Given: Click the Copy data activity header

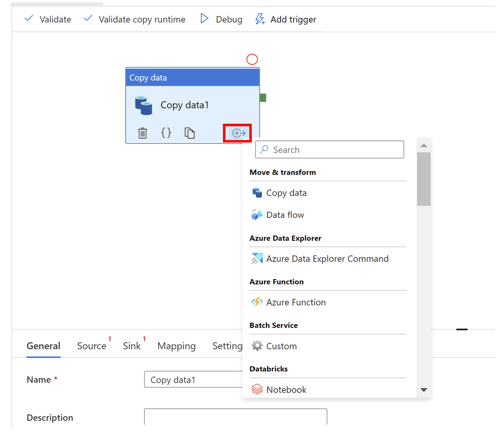Looking at the screenshot, I should pyautogui.click(x=193, y=78).
